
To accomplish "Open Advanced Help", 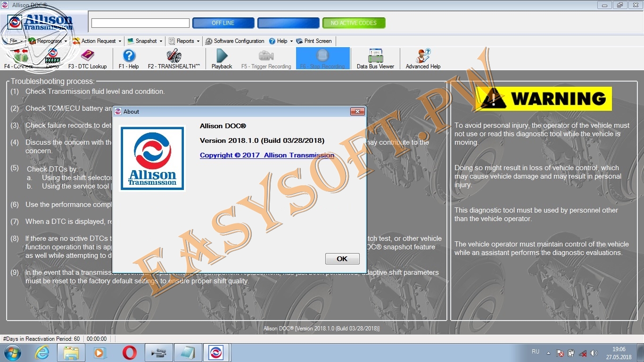I will (x=423, y=58).
